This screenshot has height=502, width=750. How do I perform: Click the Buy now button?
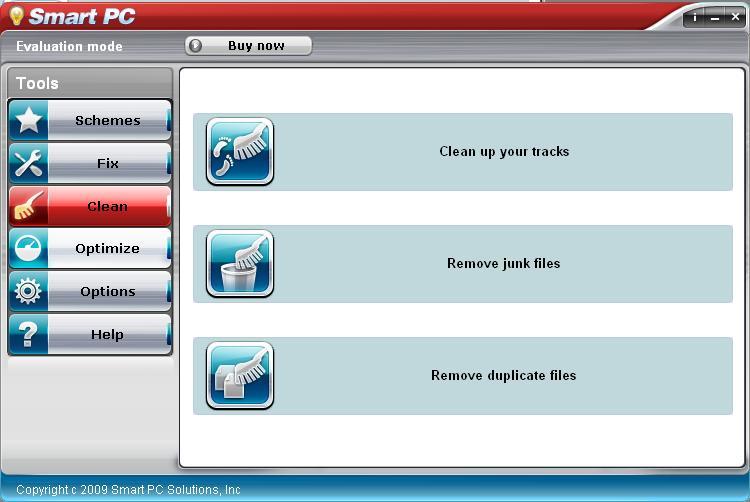point(248,46)
